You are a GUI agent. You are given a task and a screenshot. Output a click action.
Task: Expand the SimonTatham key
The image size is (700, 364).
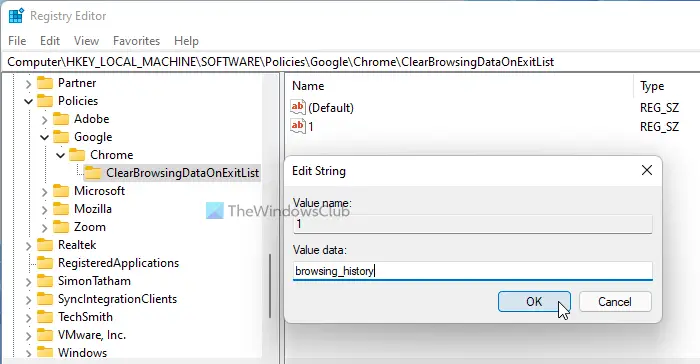point(28,281)
